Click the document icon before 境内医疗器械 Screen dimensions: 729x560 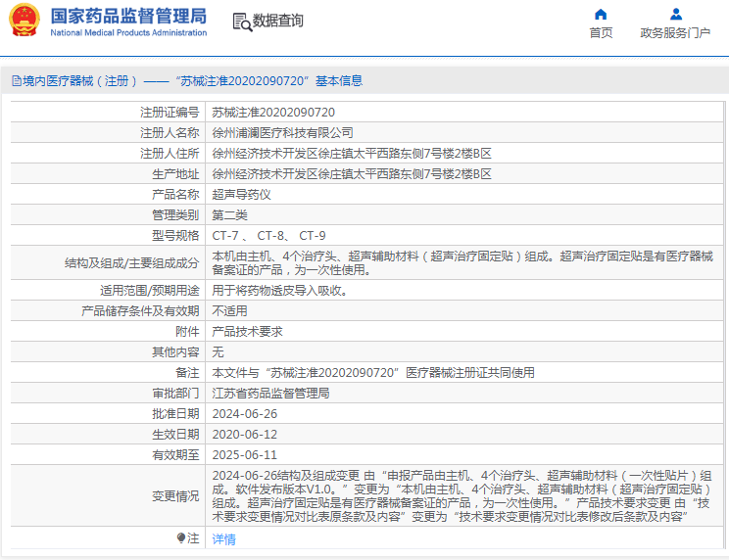17,81
